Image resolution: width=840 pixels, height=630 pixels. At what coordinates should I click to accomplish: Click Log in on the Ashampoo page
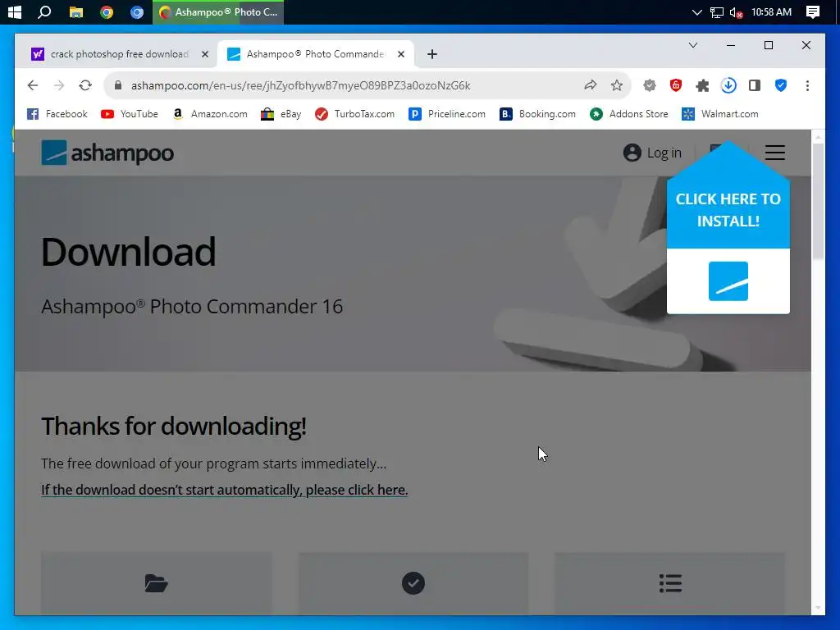pos(652,153)
